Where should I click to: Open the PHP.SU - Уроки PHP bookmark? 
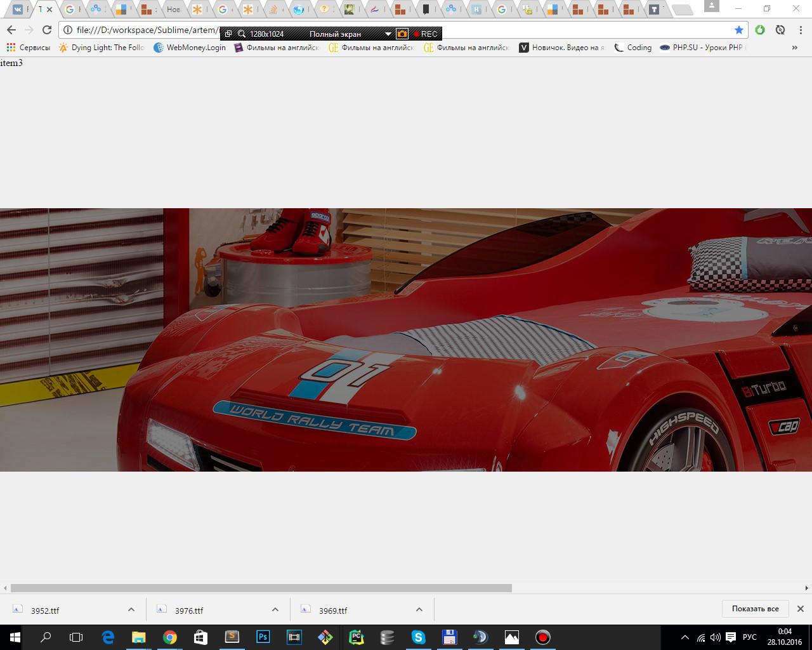[x=702, y=48]
